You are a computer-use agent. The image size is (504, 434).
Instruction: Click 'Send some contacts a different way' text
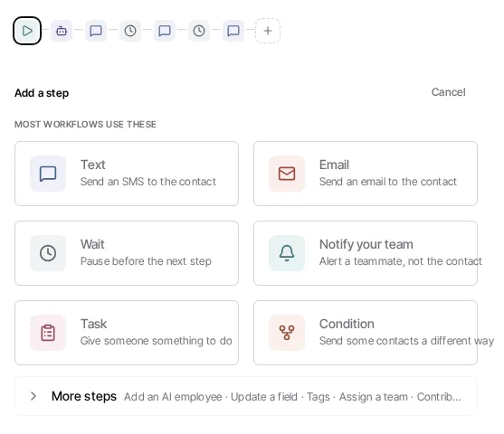click(x=406, y=341)
